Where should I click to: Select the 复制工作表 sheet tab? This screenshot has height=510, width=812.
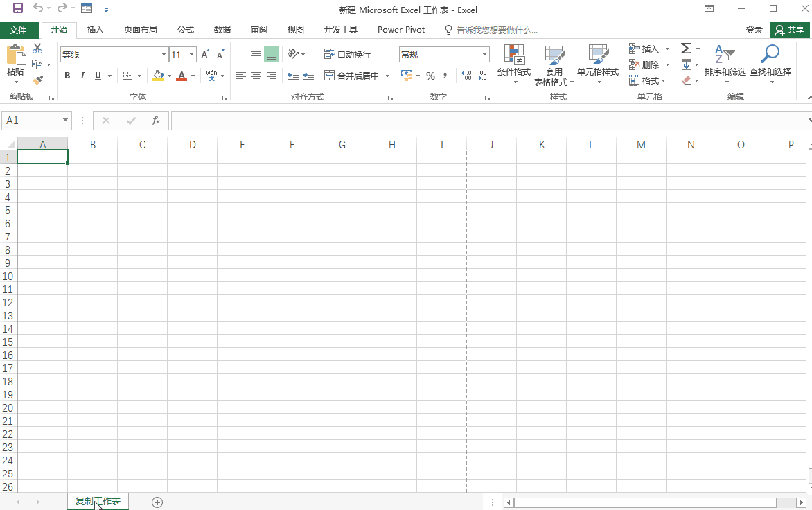tap(98, 501)
